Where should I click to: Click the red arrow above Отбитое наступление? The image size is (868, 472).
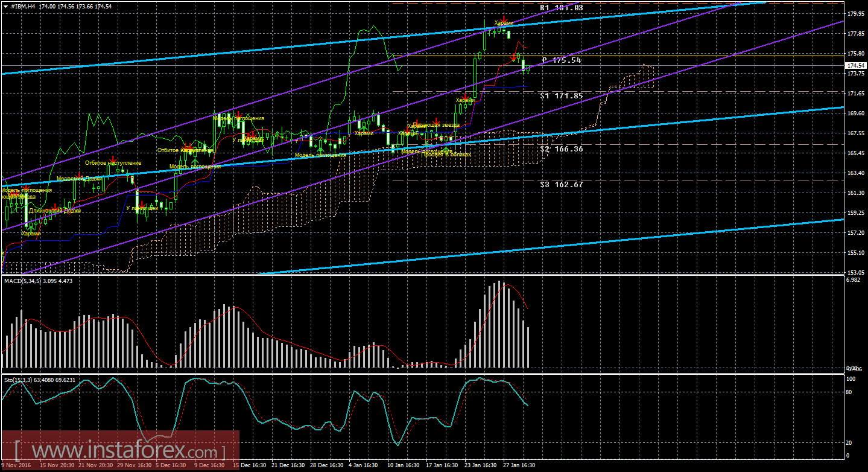tap(113, 158)
